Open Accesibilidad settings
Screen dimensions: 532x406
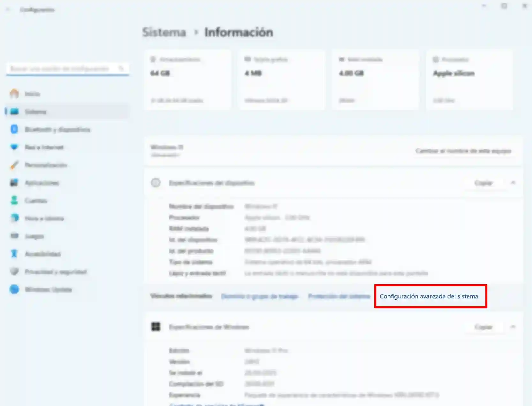(67, 254)
